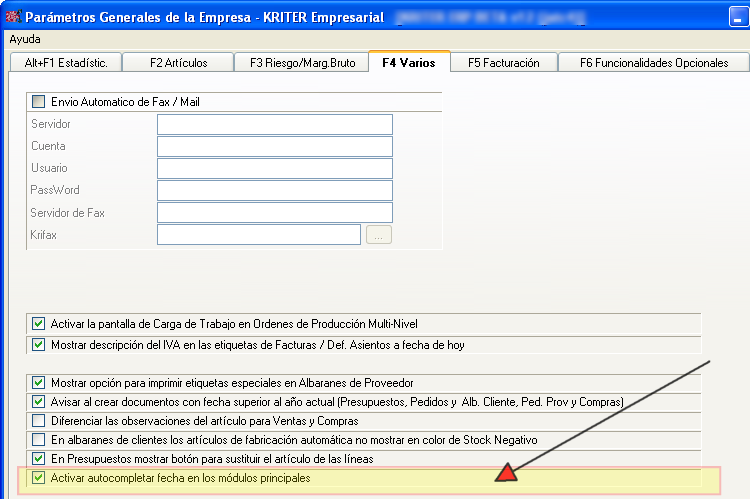750x499 pixels.
Task: Toggle Mostrar descripción del IVA checkbox
Action: [x=39, y=345]
